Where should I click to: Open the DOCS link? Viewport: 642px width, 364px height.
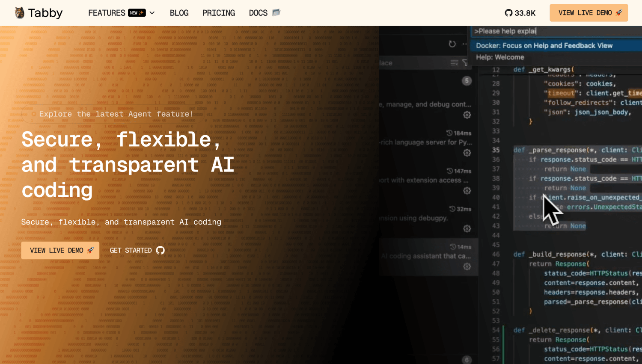click(258, 13)
